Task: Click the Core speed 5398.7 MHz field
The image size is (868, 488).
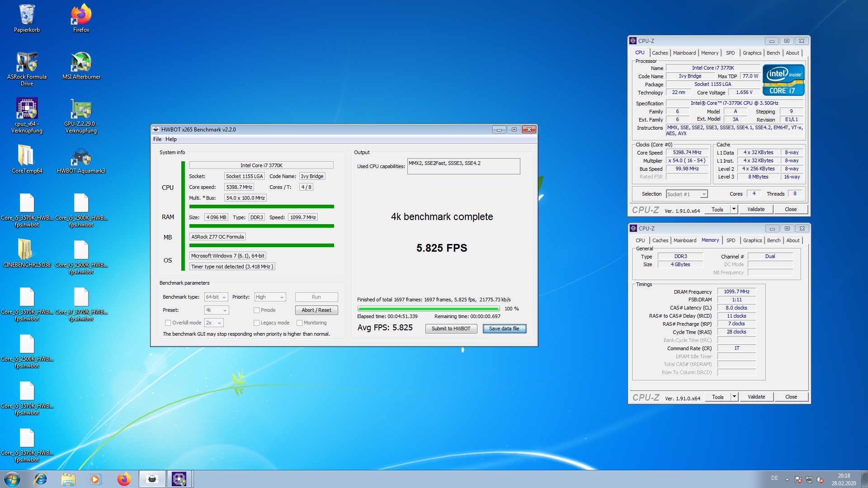Action: click(239, 188)
